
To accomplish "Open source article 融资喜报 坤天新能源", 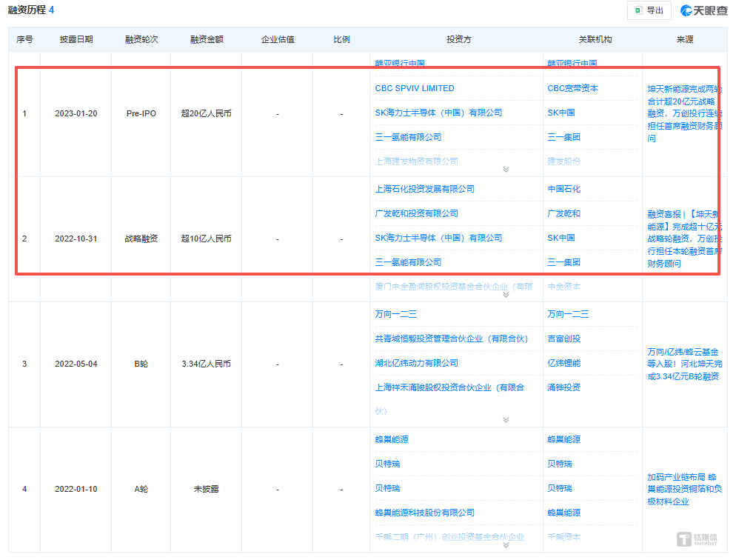I will (684, 239).
